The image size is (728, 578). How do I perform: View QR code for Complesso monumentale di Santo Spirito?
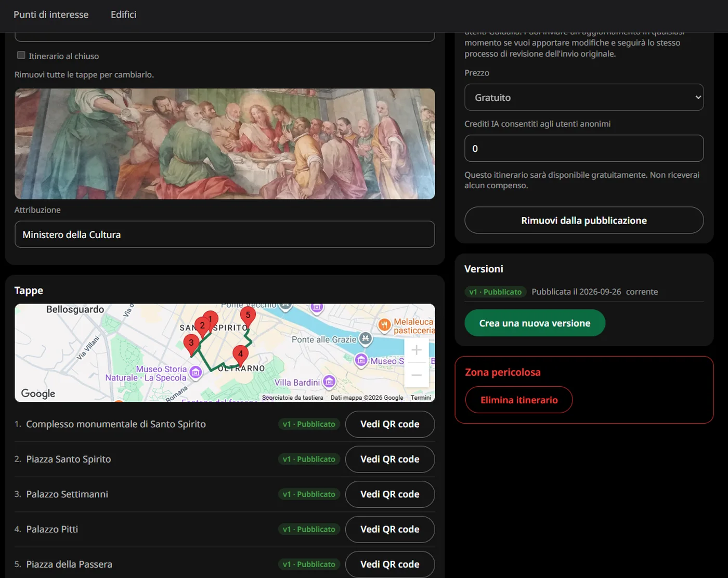pyautogui.click(x=390, y=424)
